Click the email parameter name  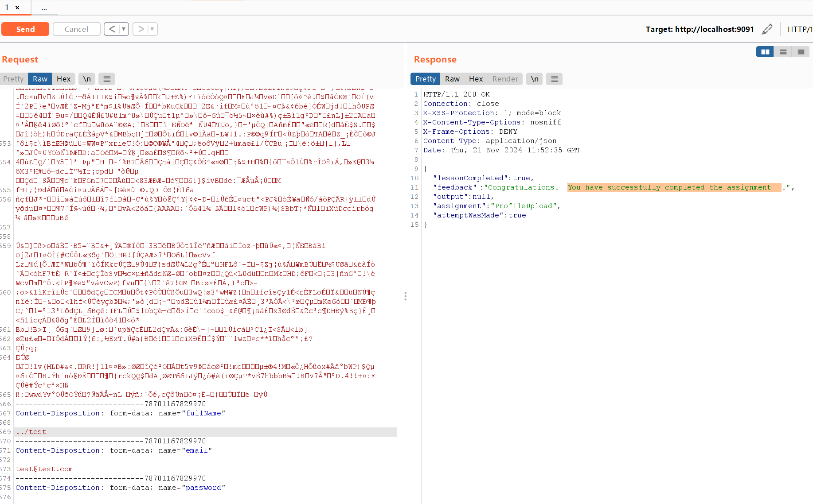(x=197, y=450)
